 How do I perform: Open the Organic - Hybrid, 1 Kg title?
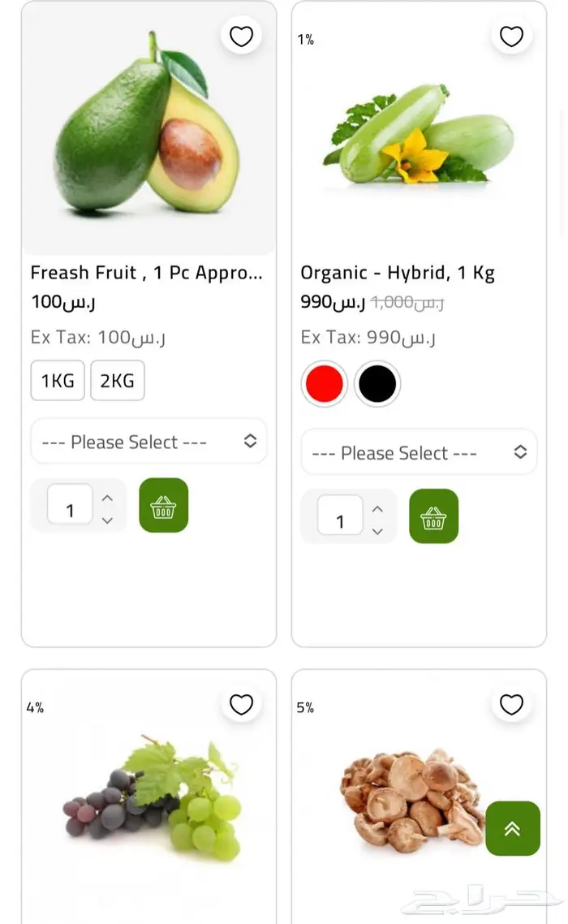(398, 273)
